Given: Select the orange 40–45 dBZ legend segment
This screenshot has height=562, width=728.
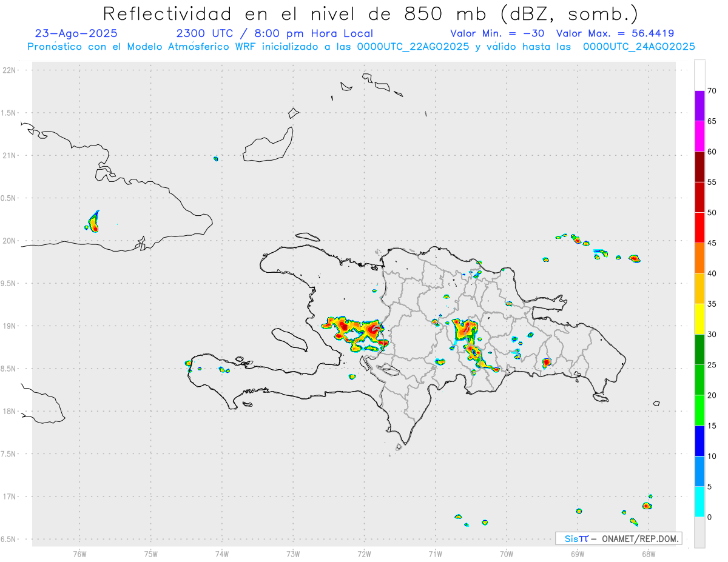Looking at the screenshot, I should coord(699,258).
